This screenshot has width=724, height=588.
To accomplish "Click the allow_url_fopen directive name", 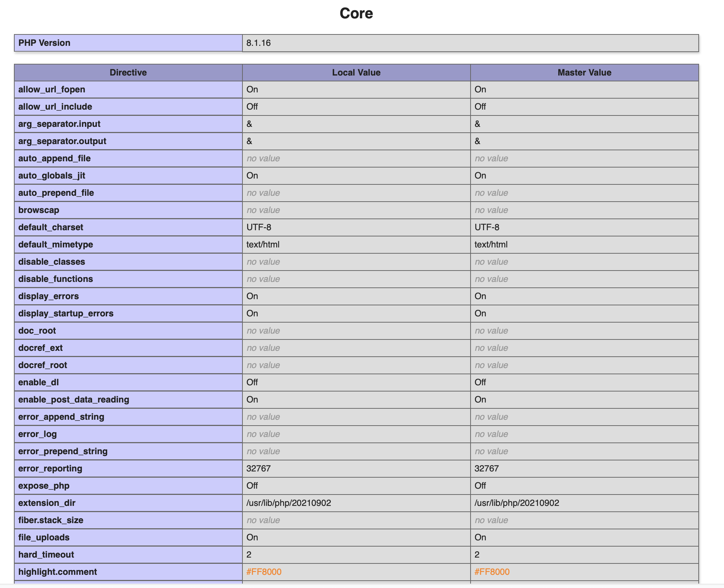I will click(x=52, y=89).
